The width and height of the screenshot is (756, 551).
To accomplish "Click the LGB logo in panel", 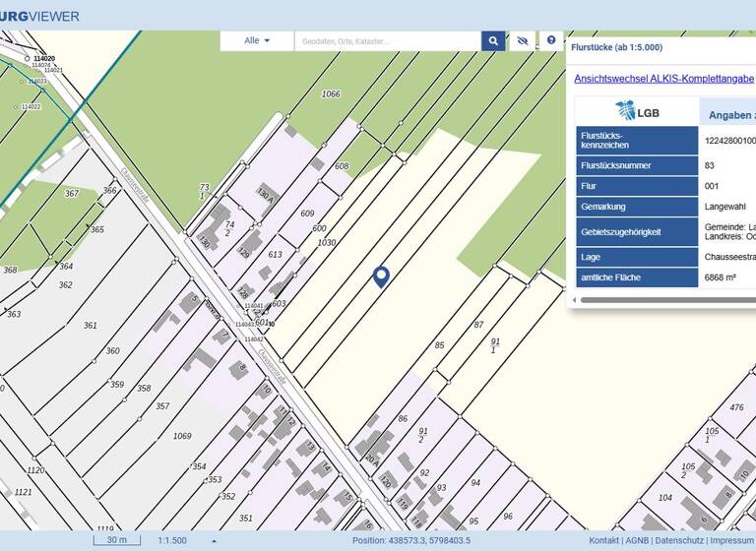I will click(637, 111).
